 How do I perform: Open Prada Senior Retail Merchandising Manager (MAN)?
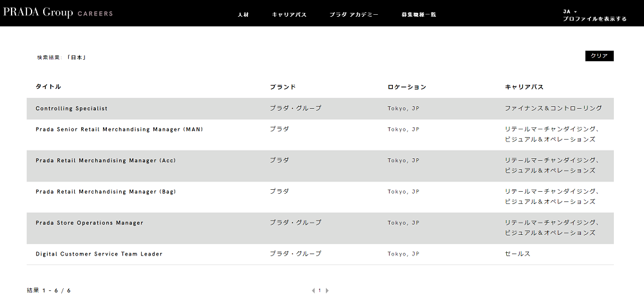click(119, 129)
